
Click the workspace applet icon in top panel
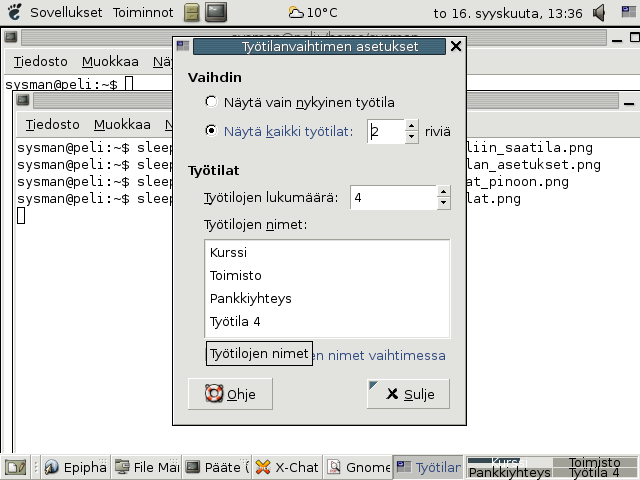tap(629, 12)
